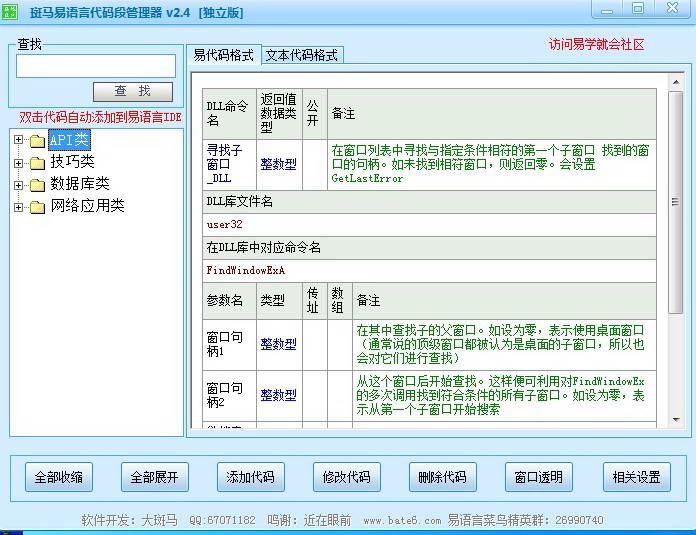Switch to the 易代码格式 tab
The width and height of the screenshot is (696, 535).
pos(224,55)
